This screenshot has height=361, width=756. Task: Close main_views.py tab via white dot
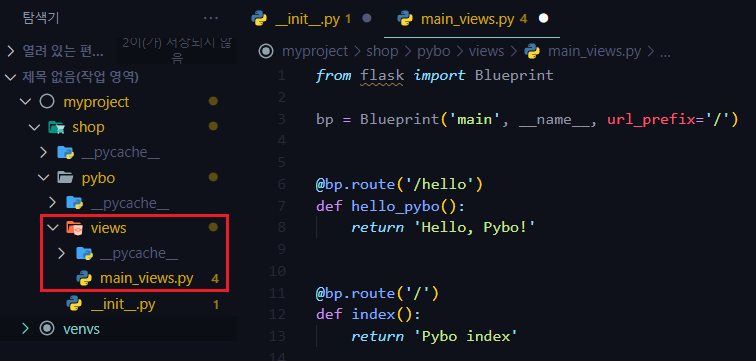[544, 19]
